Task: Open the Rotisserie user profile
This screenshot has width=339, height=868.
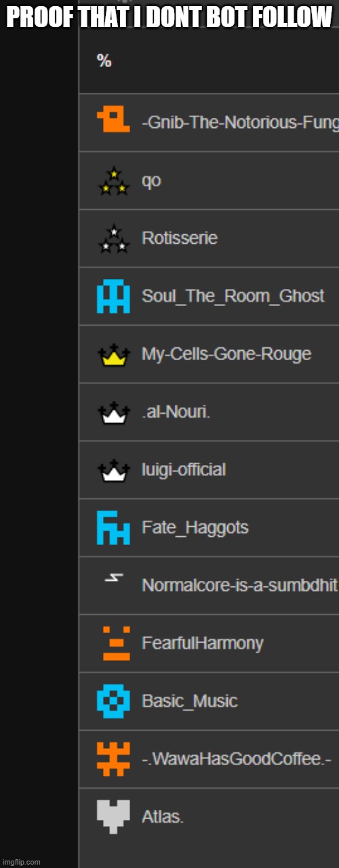Action: click(180, 238)
